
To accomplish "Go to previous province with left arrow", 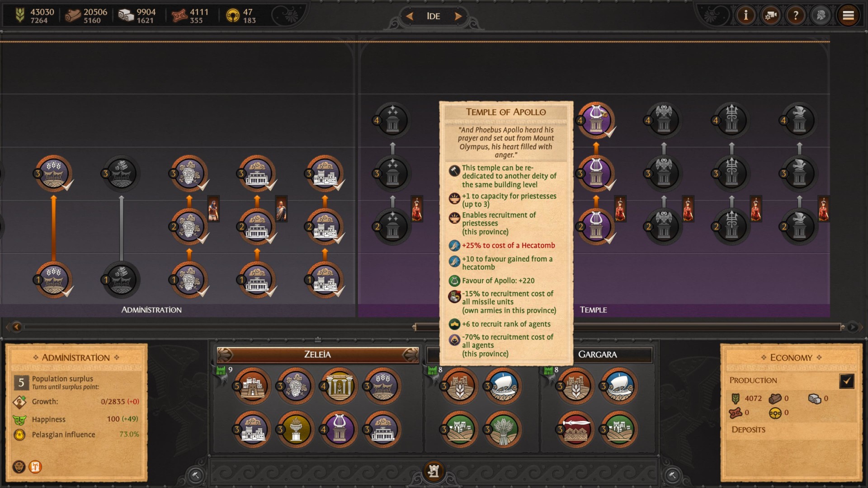I will pos(409,16).
